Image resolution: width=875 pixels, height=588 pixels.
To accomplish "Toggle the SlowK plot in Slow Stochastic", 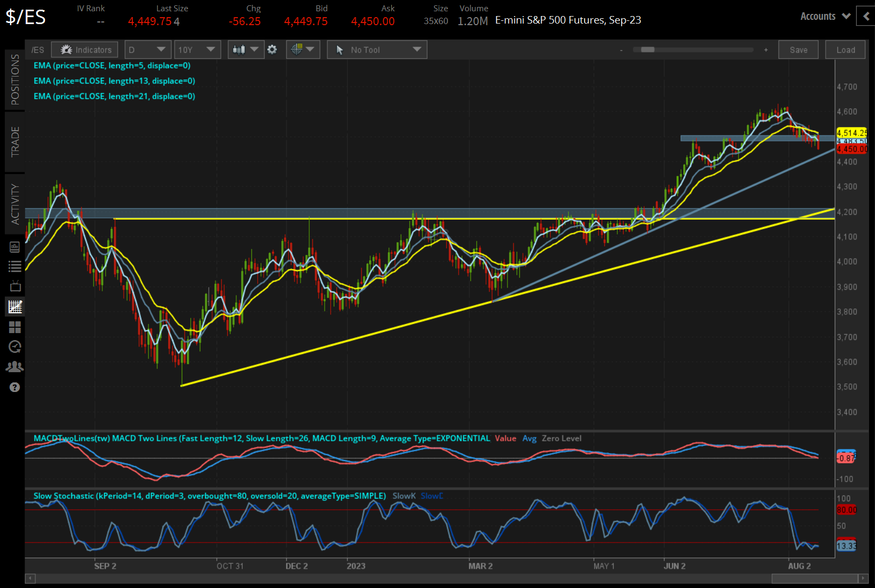I will 404,496.
